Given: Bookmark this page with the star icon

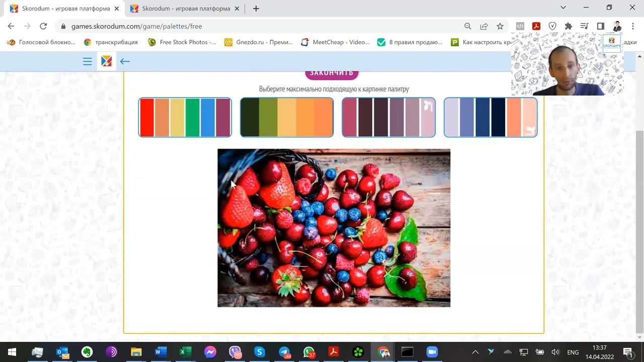Looking at the screenshot, I should pos(500,26).
